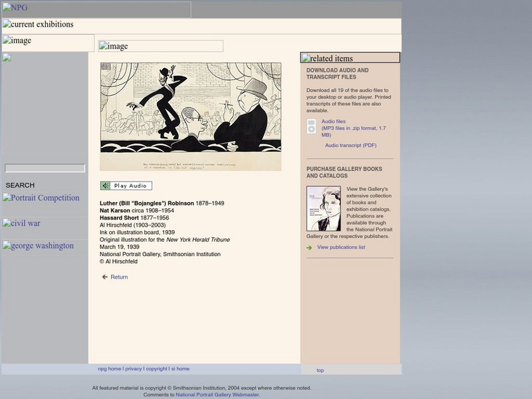Go to npg home
This screenshot has height=399, width=532.
(x=109, y=369)
